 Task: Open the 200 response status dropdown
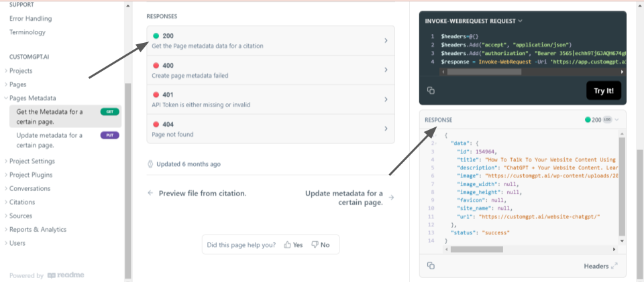(602, 120)
